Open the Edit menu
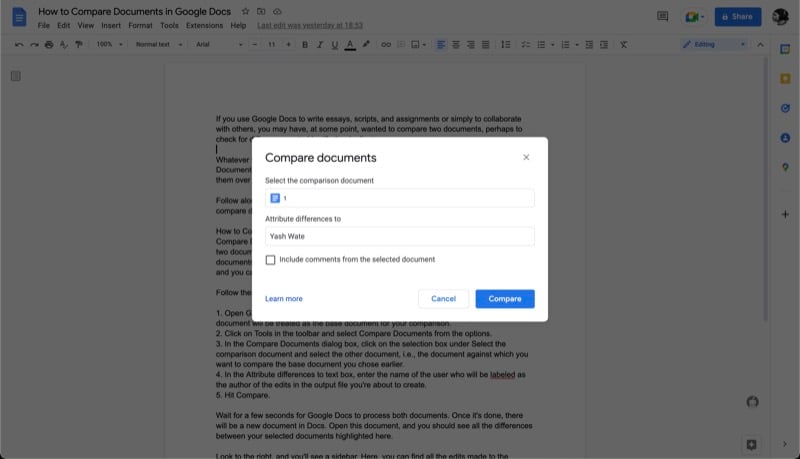The image size is (800, 459). tap(63, 26)
